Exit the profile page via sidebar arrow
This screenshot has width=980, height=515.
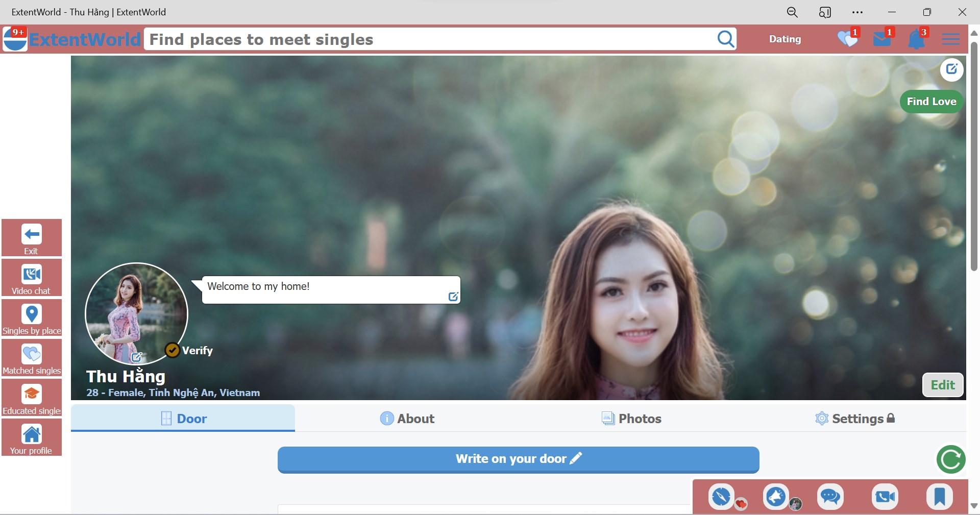(x=31, y=238)
